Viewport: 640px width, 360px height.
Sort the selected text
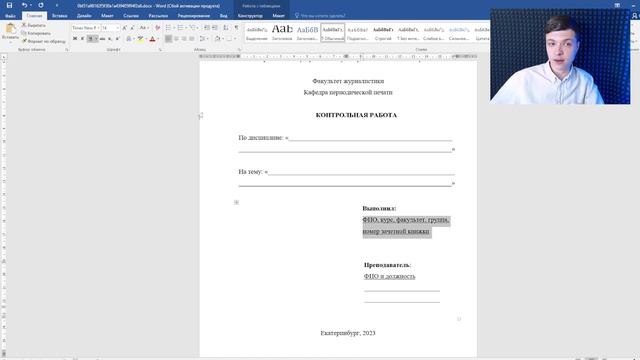click(226, 28)
